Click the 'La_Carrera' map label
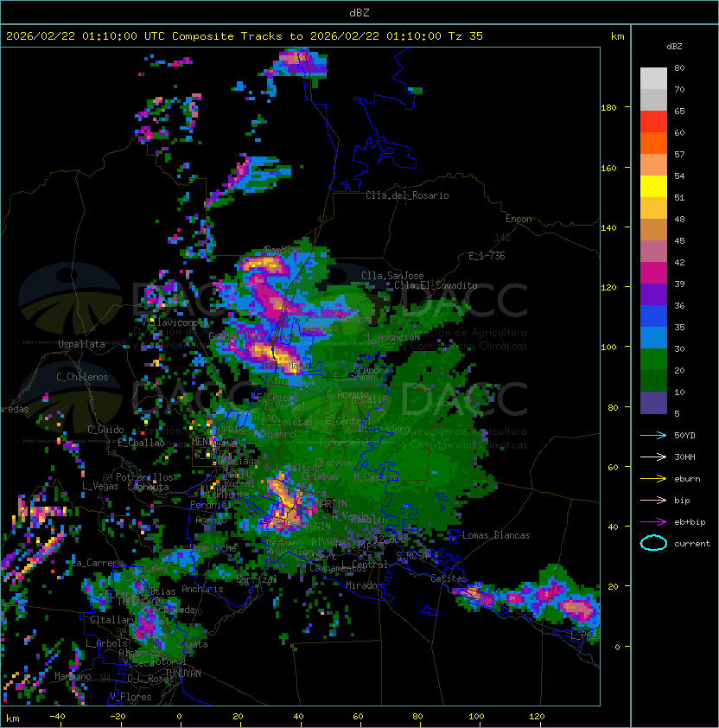The height and width of the screenshot is (728, 719). click(98, 563)
